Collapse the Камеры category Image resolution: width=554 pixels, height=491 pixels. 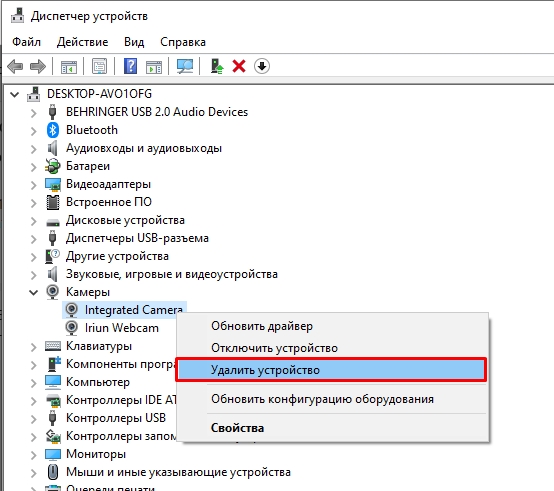tap(34, 292)
